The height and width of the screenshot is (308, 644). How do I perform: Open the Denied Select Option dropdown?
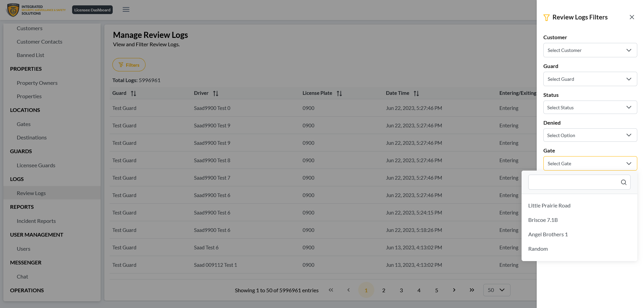tap(590, 135)
